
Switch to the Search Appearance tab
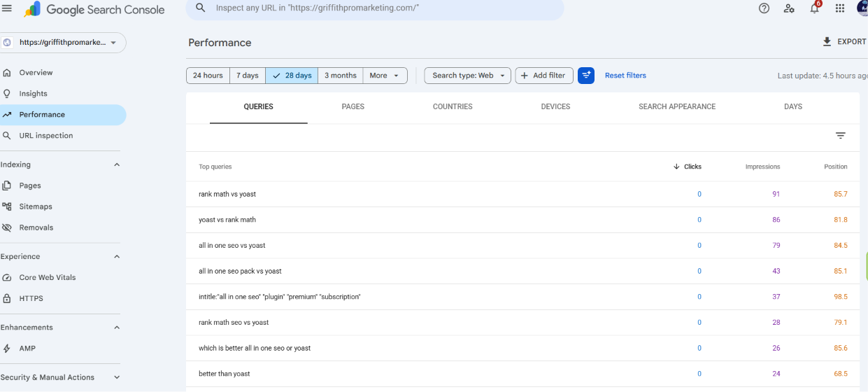[x=677, y=107]
